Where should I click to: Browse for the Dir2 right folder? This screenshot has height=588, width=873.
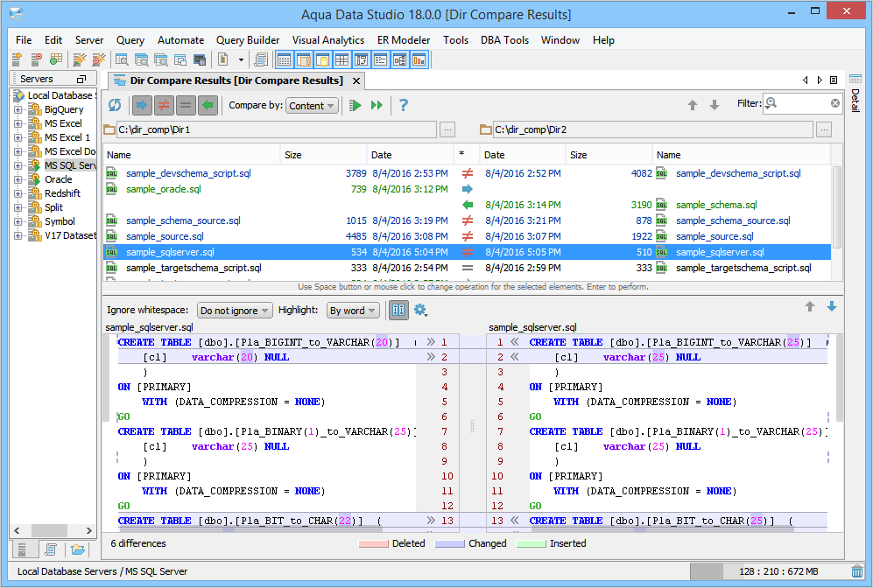(x=824, y=129)
